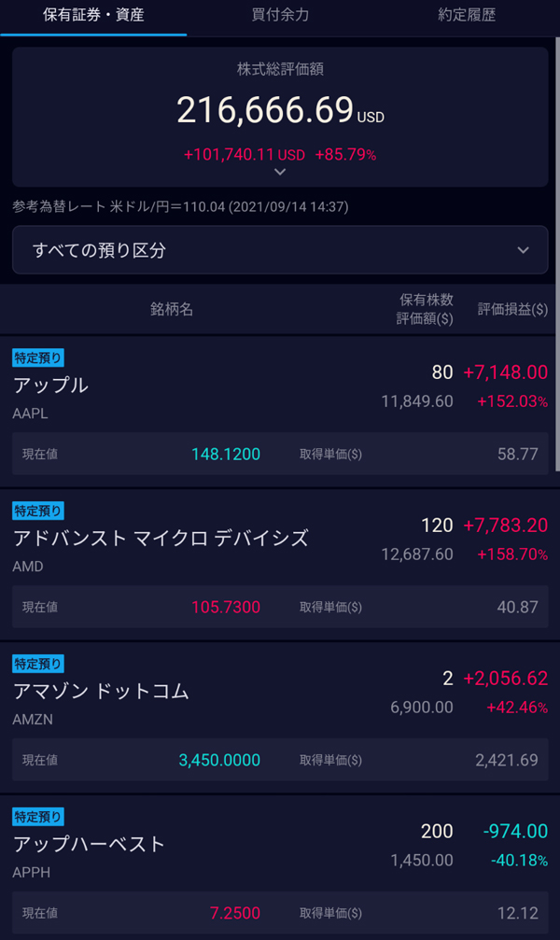The height and width of the screenshot is (940, 560).
Task: Open the すべての預り区分 dropdown
Action: tap(280, 250)
